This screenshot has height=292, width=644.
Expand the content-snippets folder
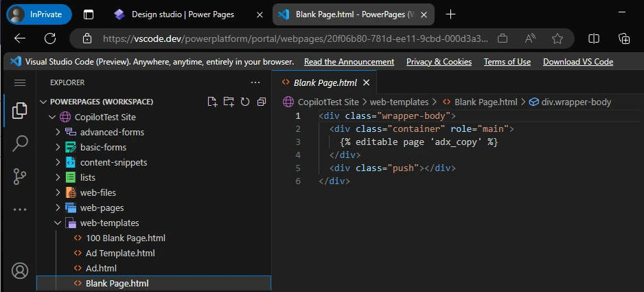click(113, 162)
